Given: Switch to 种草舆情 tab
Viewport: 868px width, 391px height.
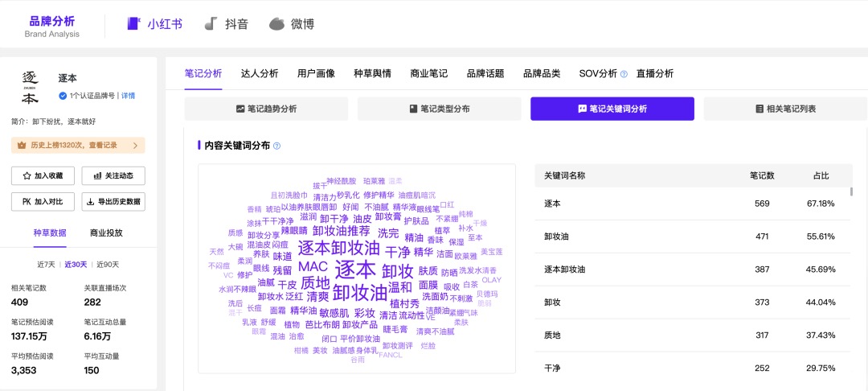Looking at the screenshot, I should [373, 74].
